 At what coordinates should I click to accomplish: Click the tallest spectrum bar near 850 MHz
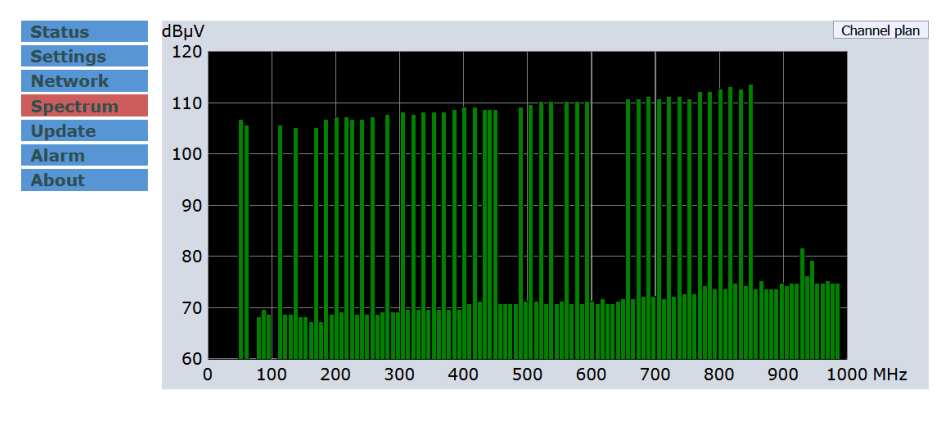(x=751, y=222)
